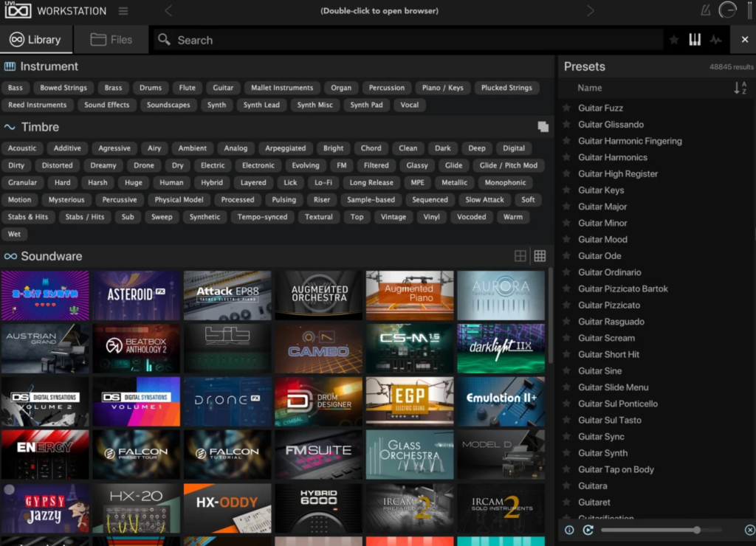Toggle the Acoustic timbre tag

(22, 148)
